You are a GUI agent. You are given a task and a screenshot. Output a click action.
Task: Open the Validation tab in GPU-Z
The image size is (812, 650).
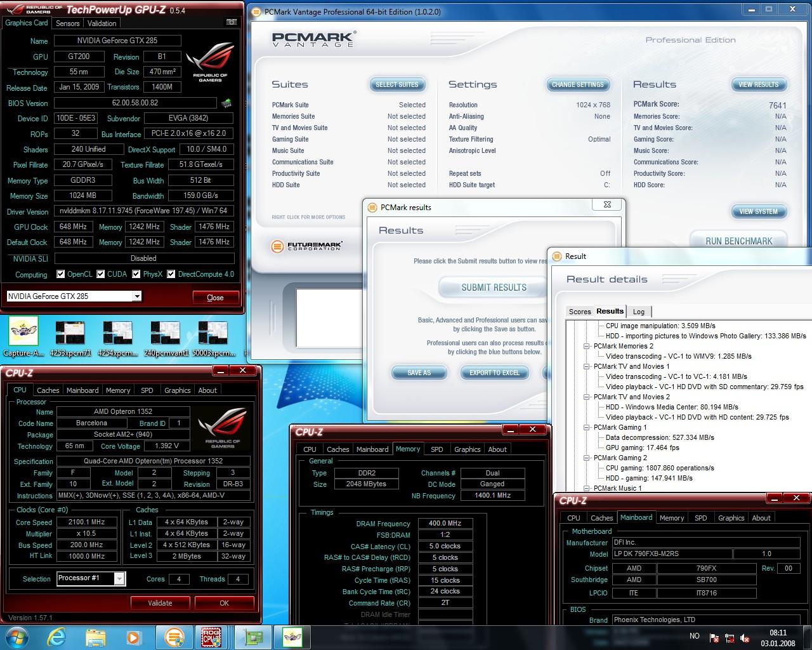click(101, 23)
